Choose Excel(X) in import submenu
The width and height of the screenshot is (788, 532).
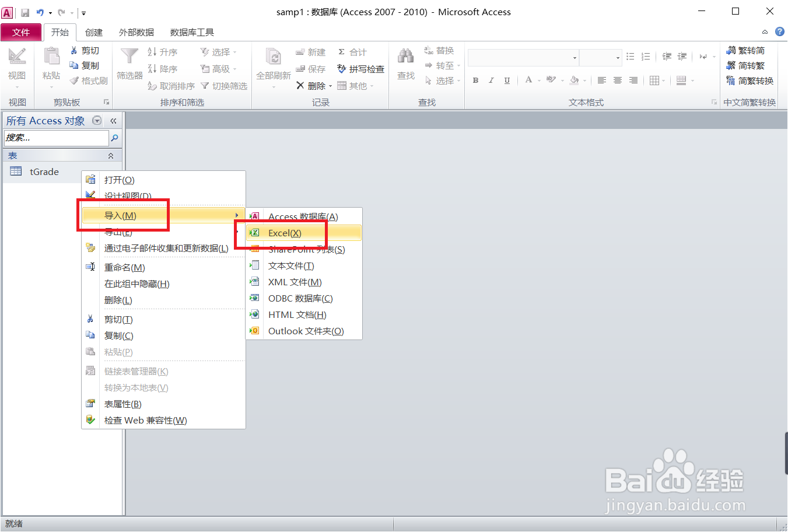304,233
